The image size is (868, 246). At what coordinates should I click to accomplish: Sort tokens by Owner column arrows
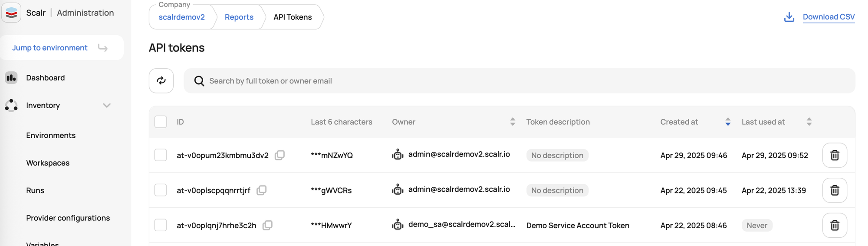[x=513, y=122]
